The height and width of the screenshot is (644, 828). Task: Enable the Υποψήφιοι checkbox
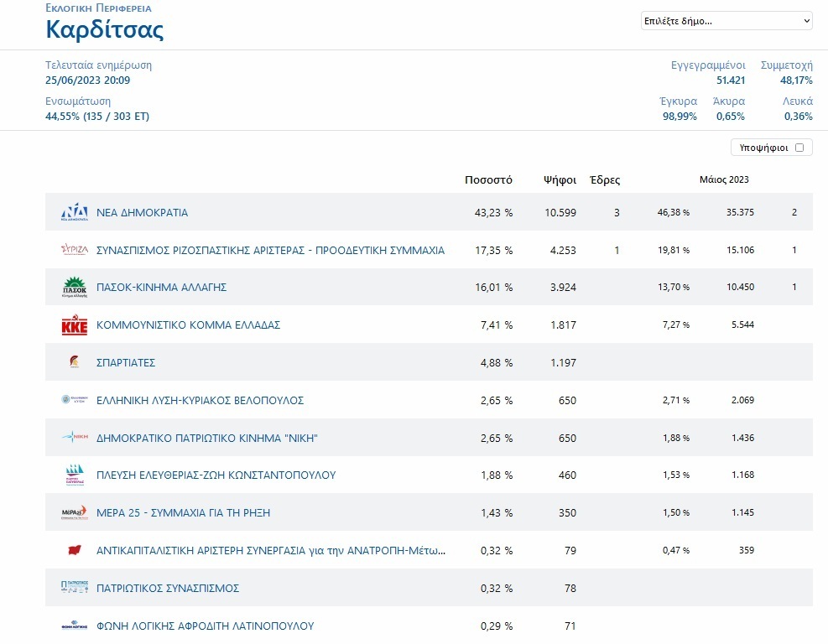[x=799, y=148]
